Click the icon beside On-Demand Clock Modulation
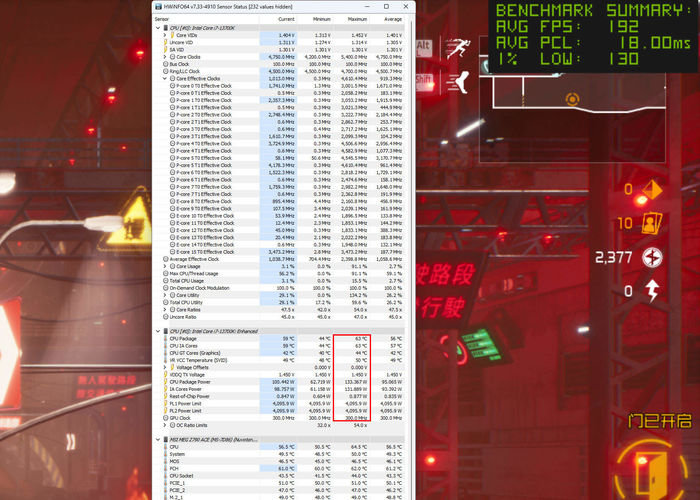 (166, 288)
